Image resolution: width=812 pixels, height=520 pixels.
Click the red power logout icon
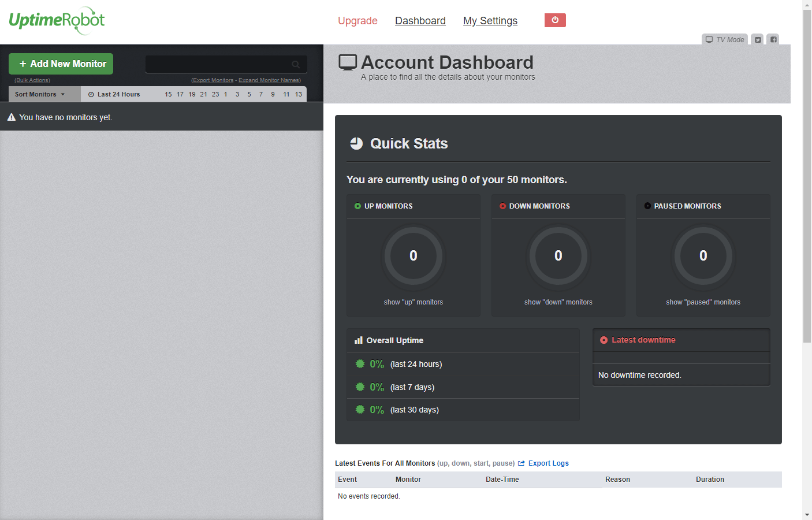click(555, 20)
